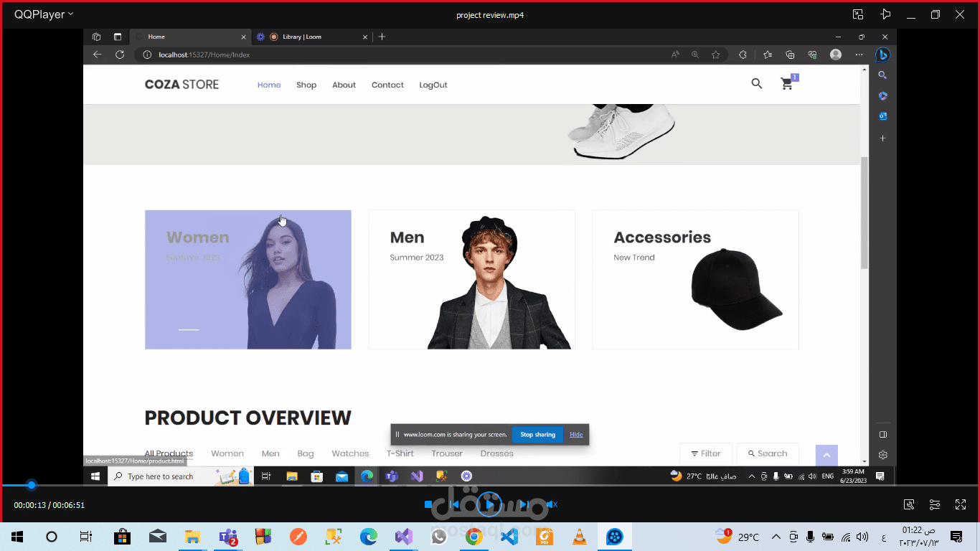The height and width of the screenshot is (551, 980).
Task: Open Edge settings and more menu
Action: point(859,55)
